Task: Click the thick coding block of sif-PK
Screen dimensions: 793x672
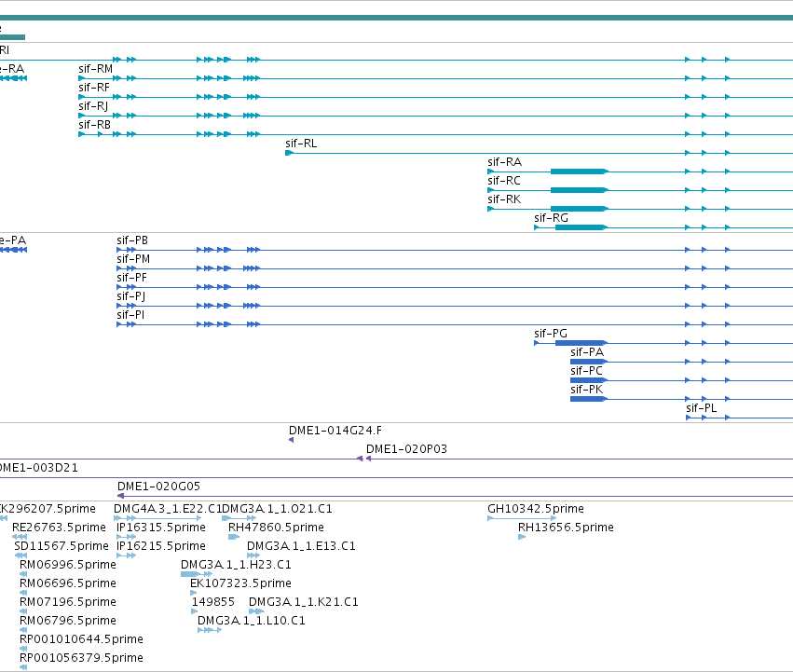Action: [588, 399]
